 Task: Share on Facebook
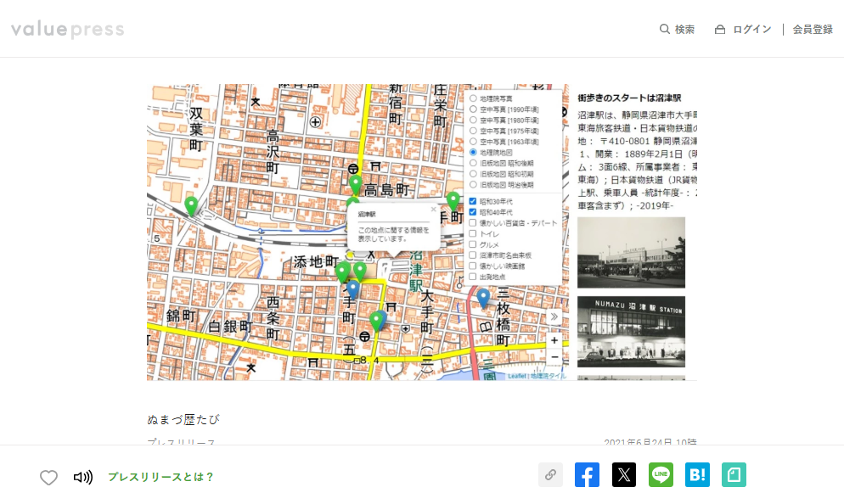587,475
